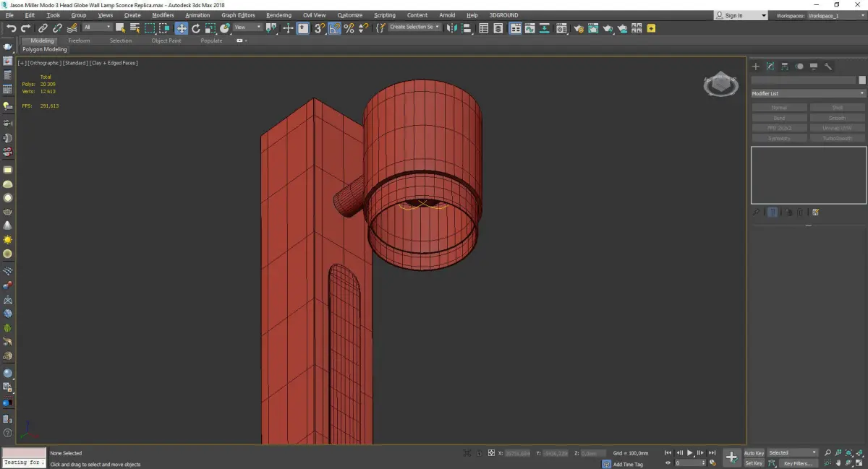Toggle the Scene Explorer icon
The image size is (868, 469).
click(x=484, y=28)
